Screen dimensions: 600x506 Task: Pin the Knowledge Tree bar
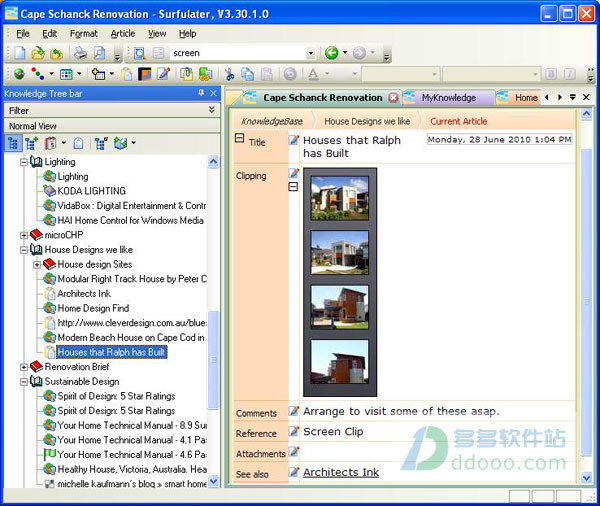(x=201, y=93)
